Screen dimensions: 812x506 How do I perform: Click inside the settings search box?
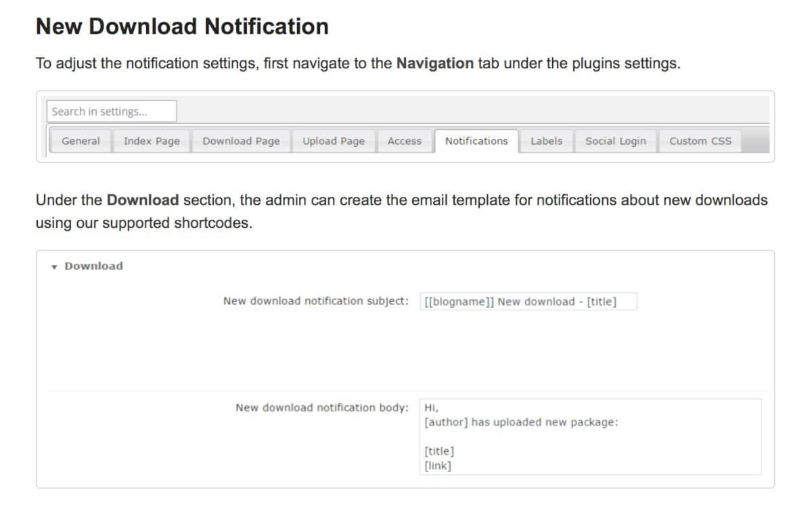[x=111, y=111]
